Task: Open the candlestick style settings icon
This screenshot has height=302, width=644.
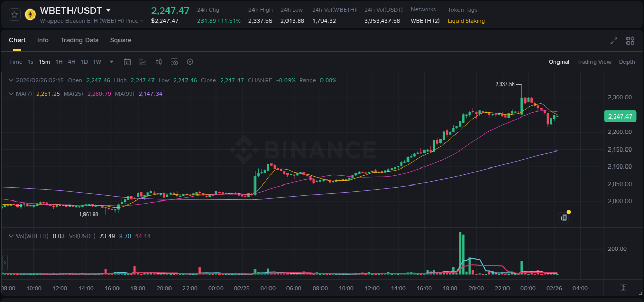Action: pyautogui.click(x=159, y=62)
